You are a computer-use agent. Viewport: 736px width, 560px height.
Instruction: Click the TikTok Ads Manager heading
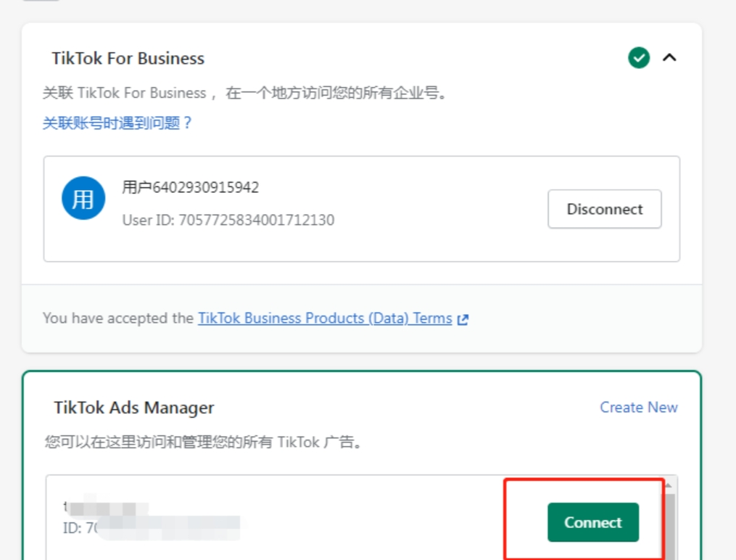pyautogui.click(x=134, y=408)
